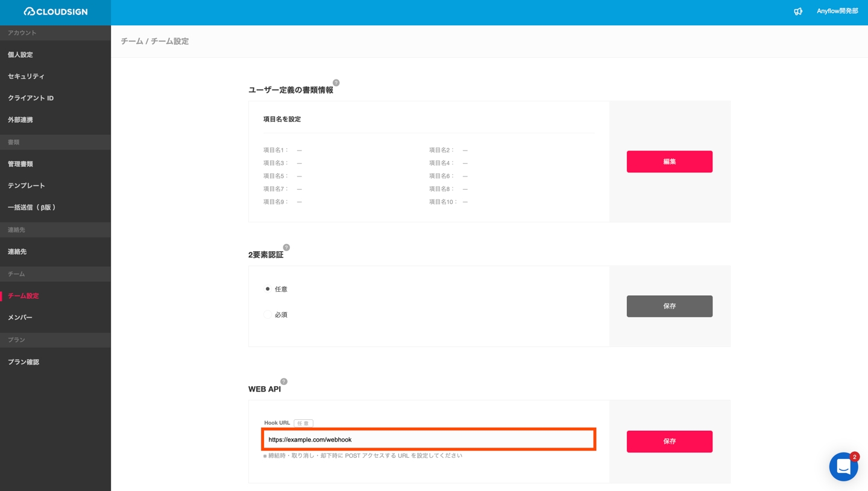Go to メンバー page
The image size is (868, 491).
click(20, 317)
